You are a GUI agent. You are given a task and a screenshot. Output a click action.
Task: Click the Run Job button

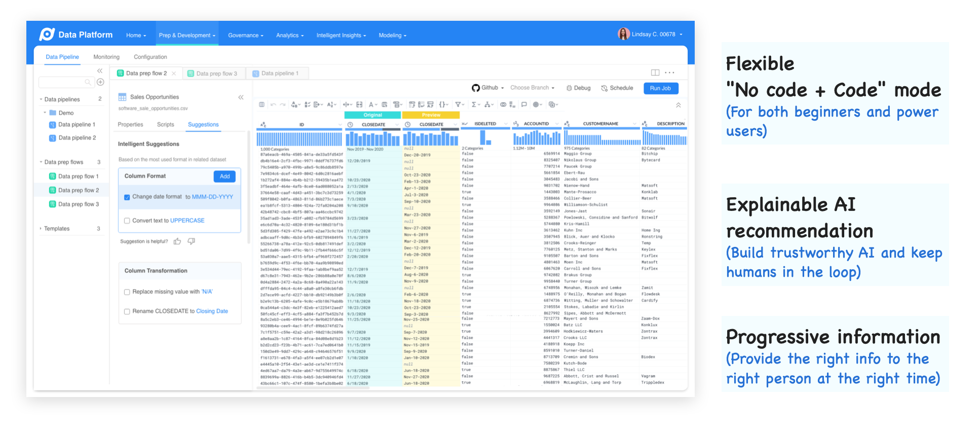click(x=660, y=88)
